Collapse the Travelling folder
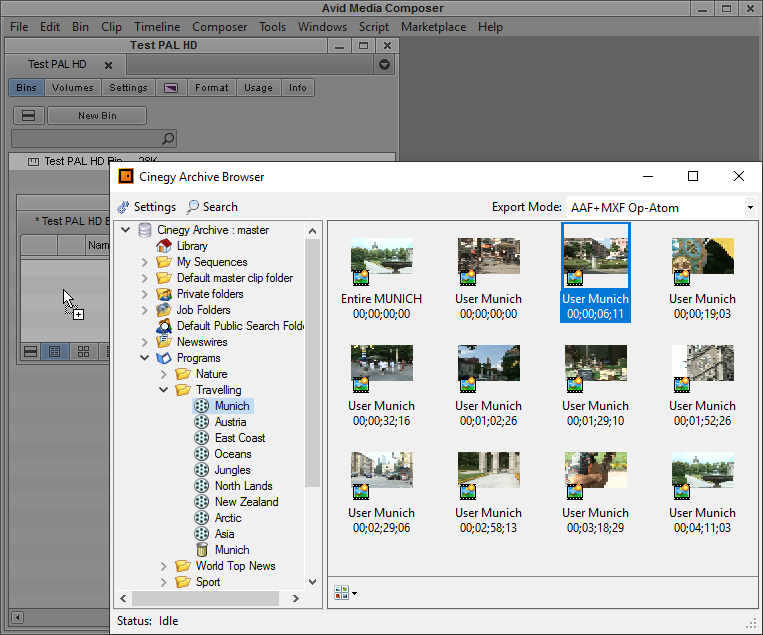The width and height of the screenshot is (763, 635). point(164,390)
